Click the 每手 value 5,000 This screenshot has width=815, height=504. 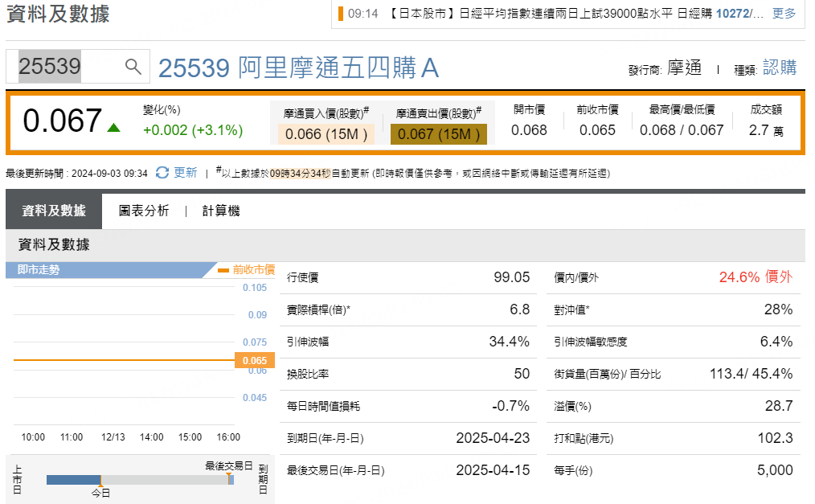click(775, 470)
